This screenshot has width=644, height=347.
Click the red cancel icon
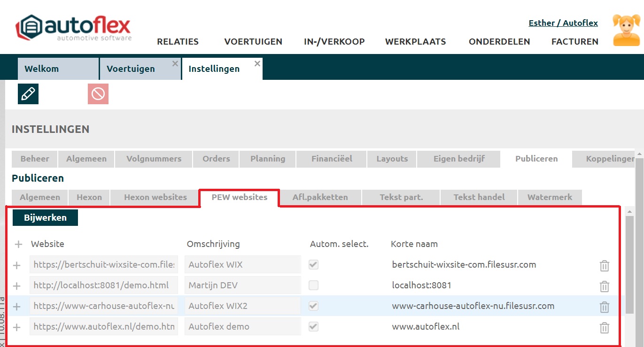click(98, 94)
